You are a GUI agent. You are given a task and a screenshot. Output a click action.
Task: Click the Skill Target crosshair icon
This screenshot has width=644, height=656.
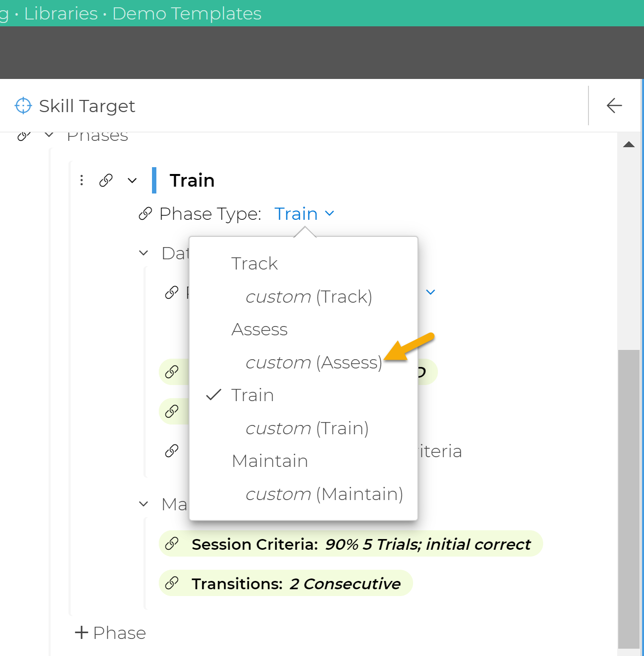point(23,106)
